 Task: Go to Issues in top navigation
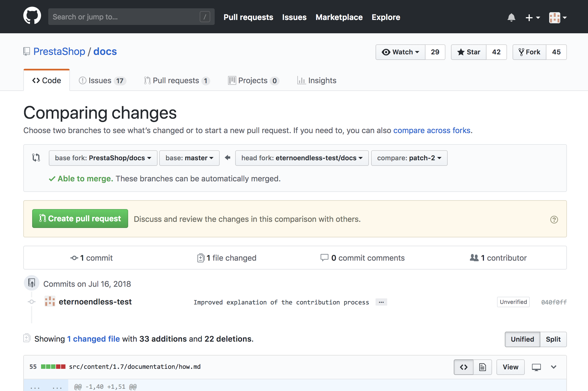coord(294,17)
